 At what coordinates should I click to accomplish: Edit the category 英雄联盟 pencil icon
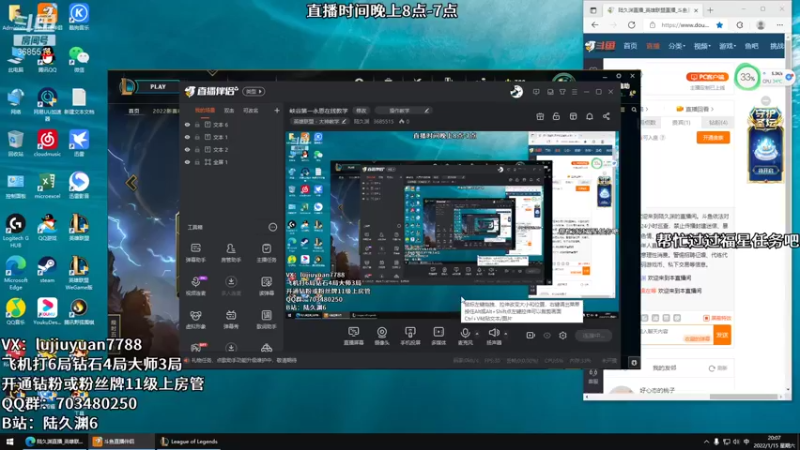pos(344,121)
